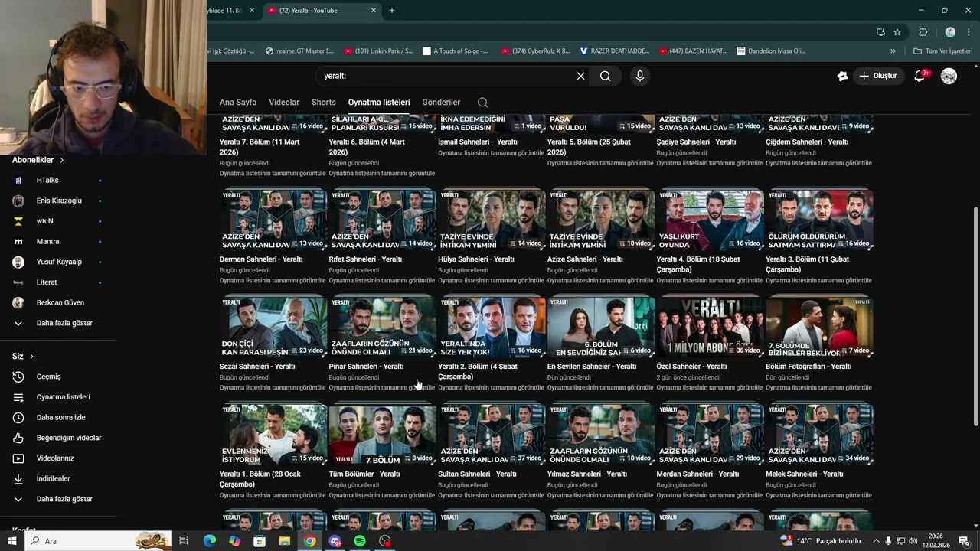Viewport: 980px width, 551px height.
Task: Open File Explorer from taskbar
Action: click(285, 541)
